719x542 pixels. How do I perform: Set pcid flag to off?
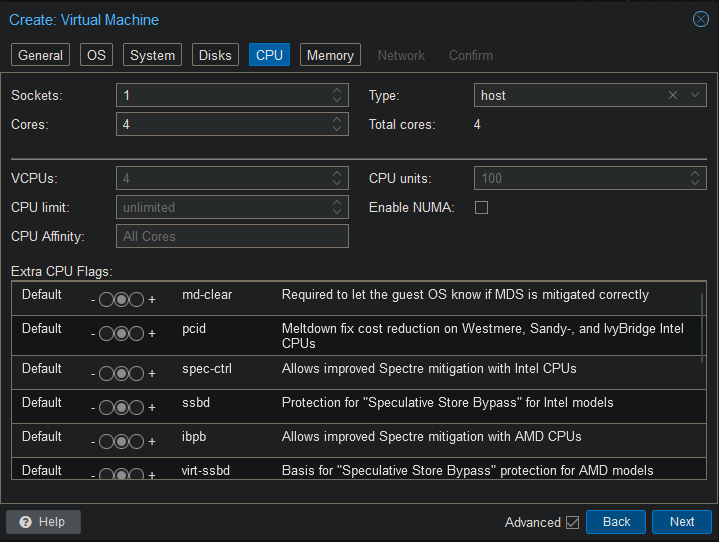pos(107,334)
